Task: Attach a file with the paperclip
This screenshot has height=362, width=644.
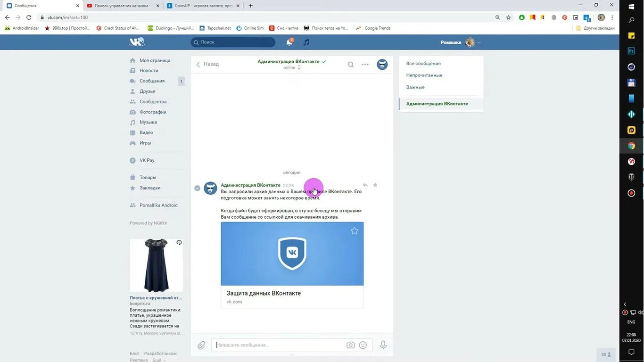Action: click(201, 345)
